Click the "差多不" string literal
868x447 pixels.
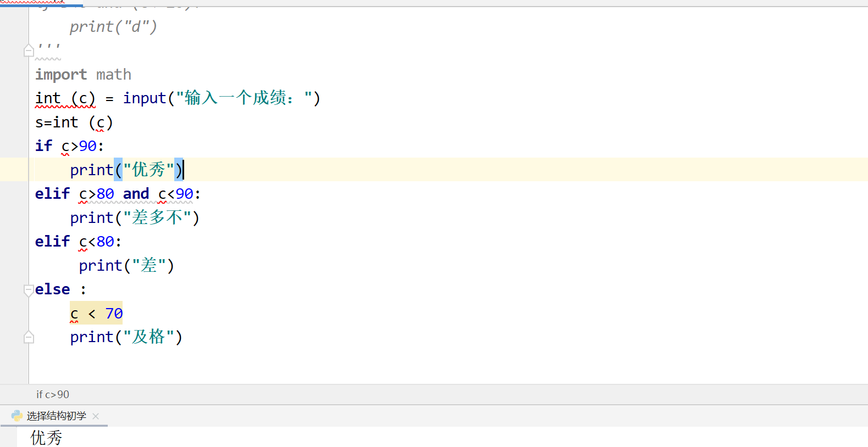(x=157, y=217)
